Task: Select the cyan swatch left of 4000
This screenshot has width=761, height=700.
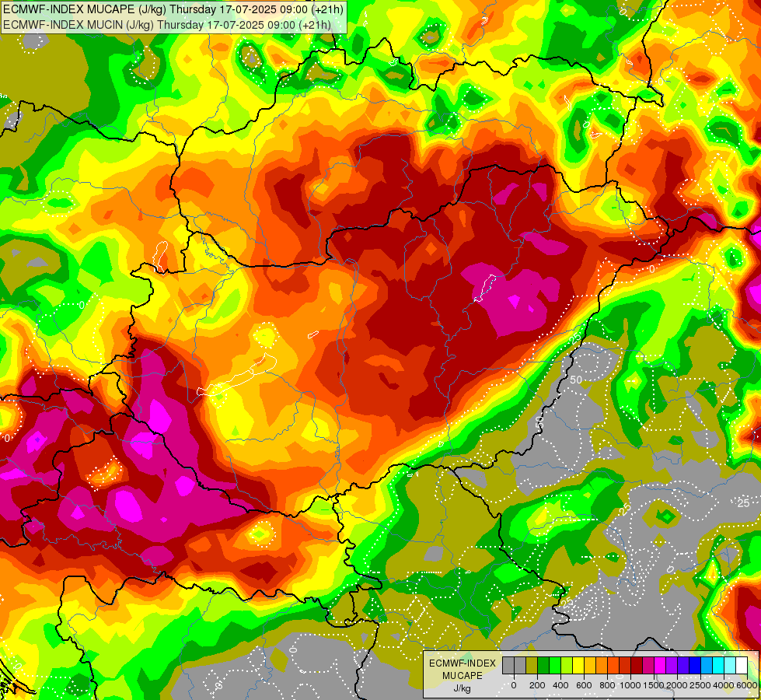Action: 719,665
